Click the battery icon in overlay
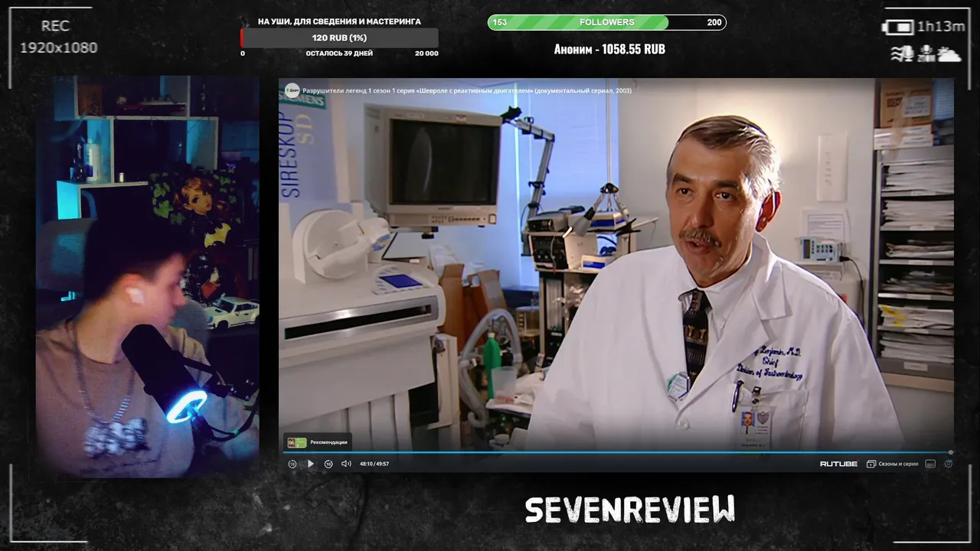This screenshot has height=551, width=980. click(897, 28)
